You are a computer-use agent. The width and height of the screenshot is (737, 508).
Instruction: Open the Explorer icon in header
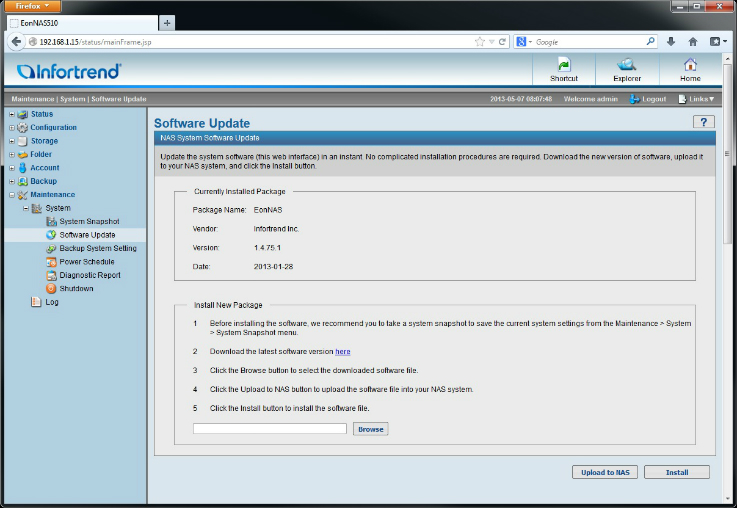(x=627, y=64)
